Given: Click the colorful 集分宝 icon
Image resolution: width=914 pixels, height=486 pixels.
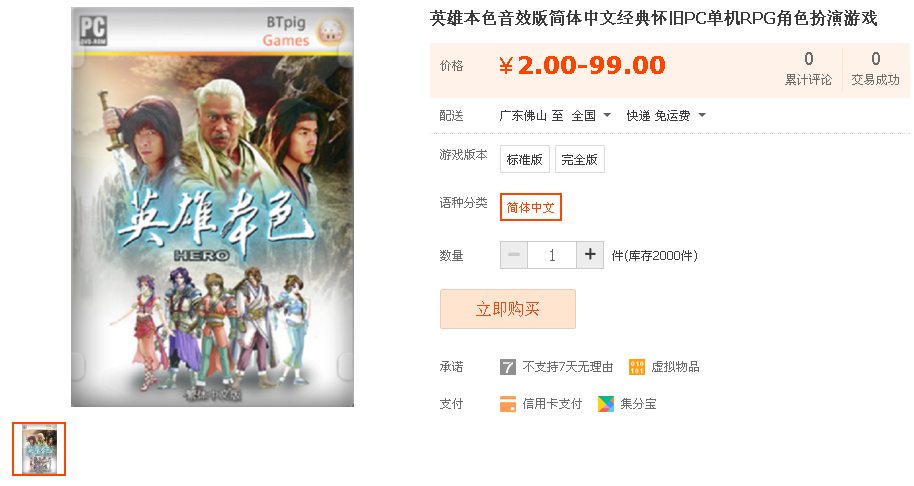Looking at the screenshot, I should (x=606, y=404).
